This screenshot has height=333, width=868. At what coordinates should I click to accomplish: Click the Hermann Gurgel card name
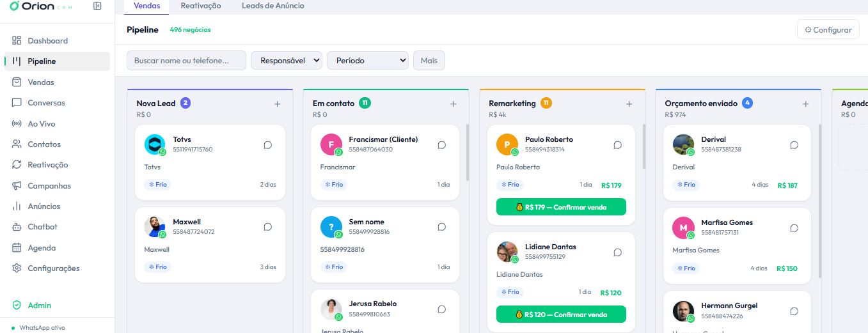point(729,306)
